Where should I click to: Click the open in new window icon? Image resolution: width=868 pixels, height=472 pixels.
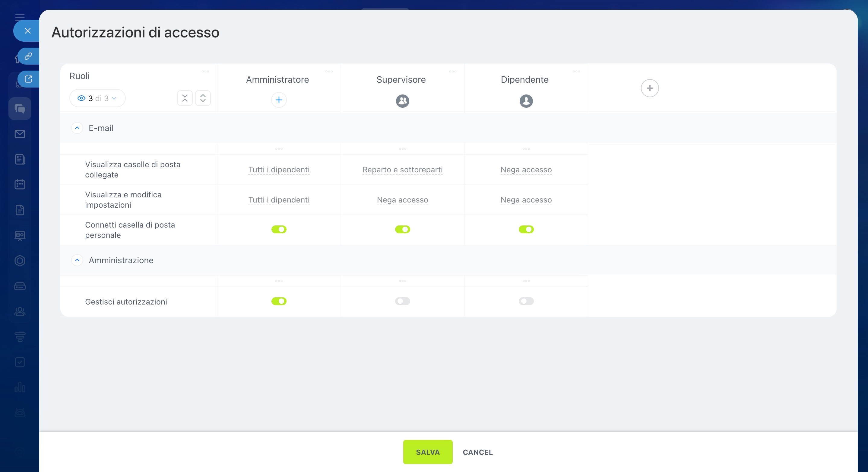pyautogui.click(x=28, y=79)
